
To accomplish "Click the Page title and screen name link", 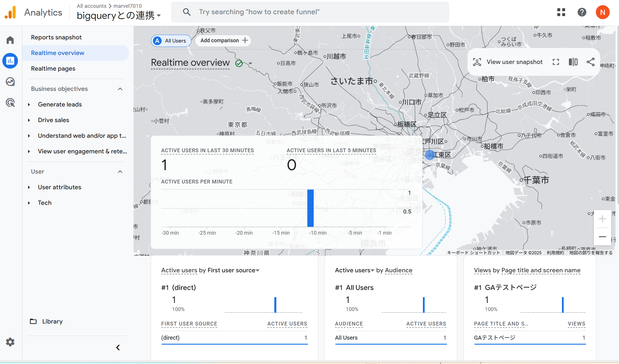I will pos(541,270).
